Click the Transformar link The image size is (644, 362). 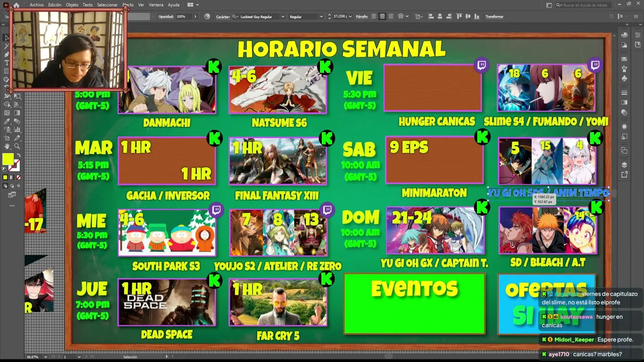pos(494,17)
